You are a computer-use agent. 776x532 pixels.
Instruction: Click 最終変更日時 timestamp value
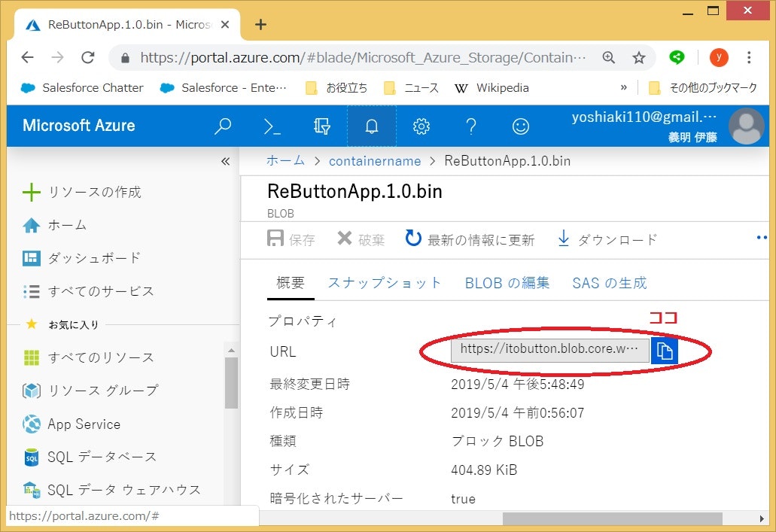pyautogui.click(x=518, y=385)
